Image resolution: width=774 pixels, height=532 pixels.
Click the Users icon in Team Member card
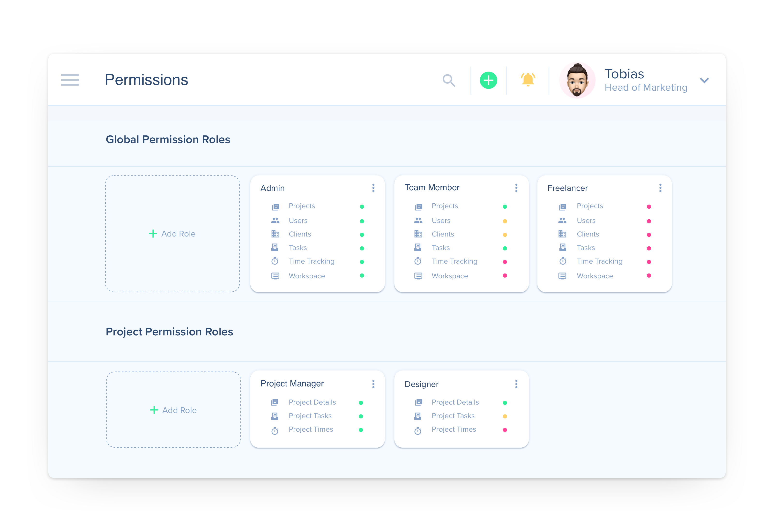click(418, 220)
